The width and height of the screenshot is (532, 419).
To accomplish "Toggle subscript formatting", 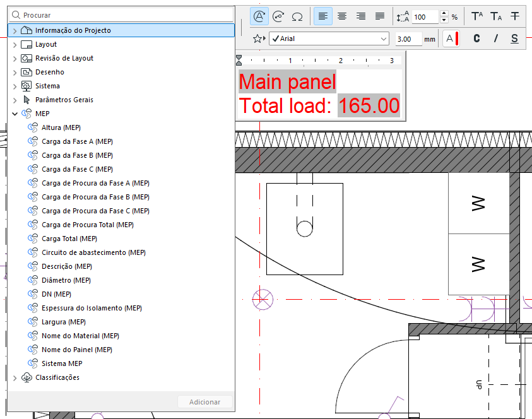I will point(496,16).
